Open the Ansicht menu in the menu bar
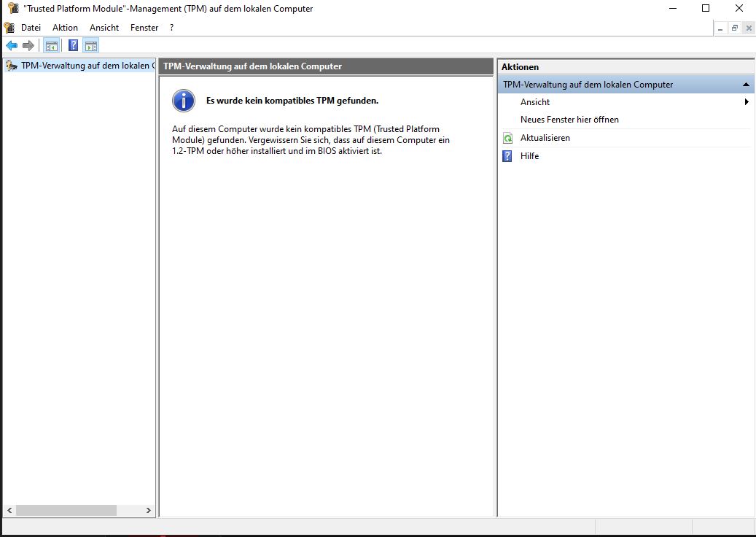756x537 pixels. click(104, 28)
